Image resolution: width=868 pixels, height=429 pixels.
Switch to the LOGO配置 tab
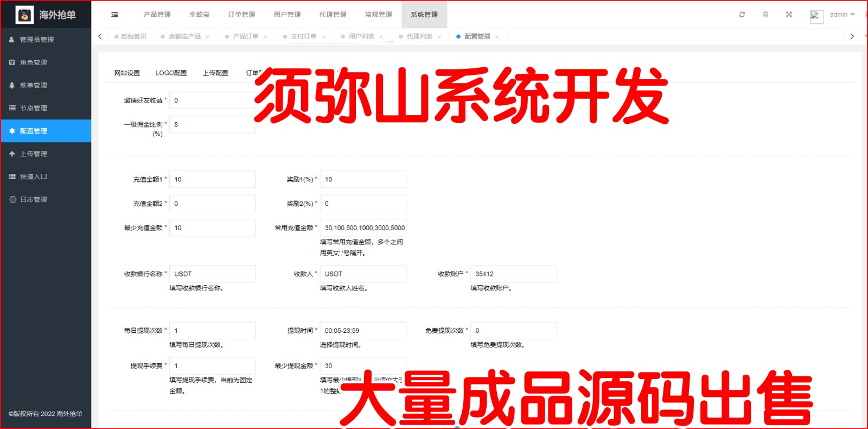click(171, 73)
